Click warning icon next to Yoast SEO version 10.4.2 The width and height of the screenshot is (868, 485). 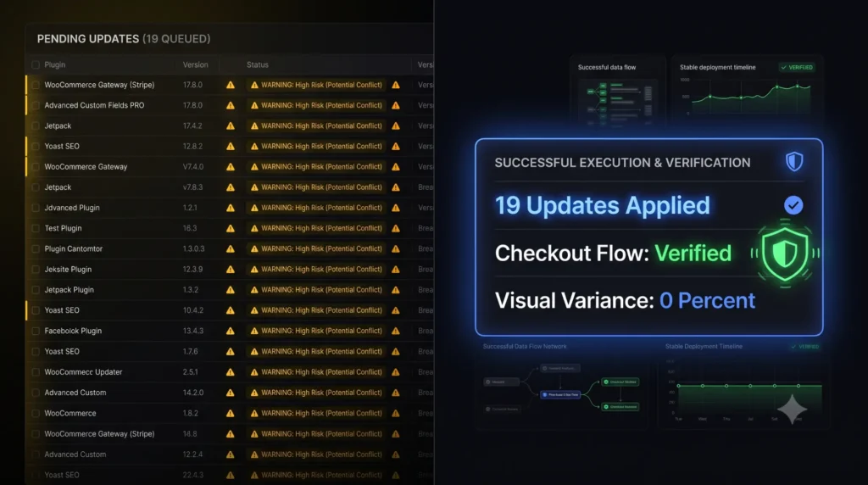(x=231, y=310)
